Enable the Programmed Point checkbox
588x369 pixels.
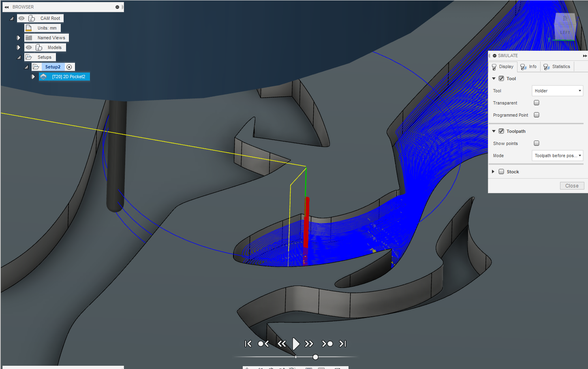coord(536,115)
